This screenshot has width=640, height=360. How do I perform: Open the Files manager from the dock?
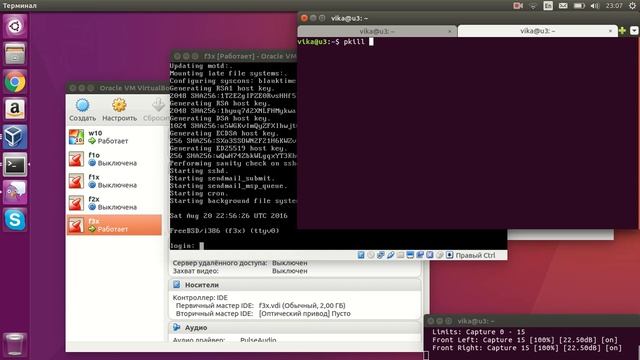(15, 54)
